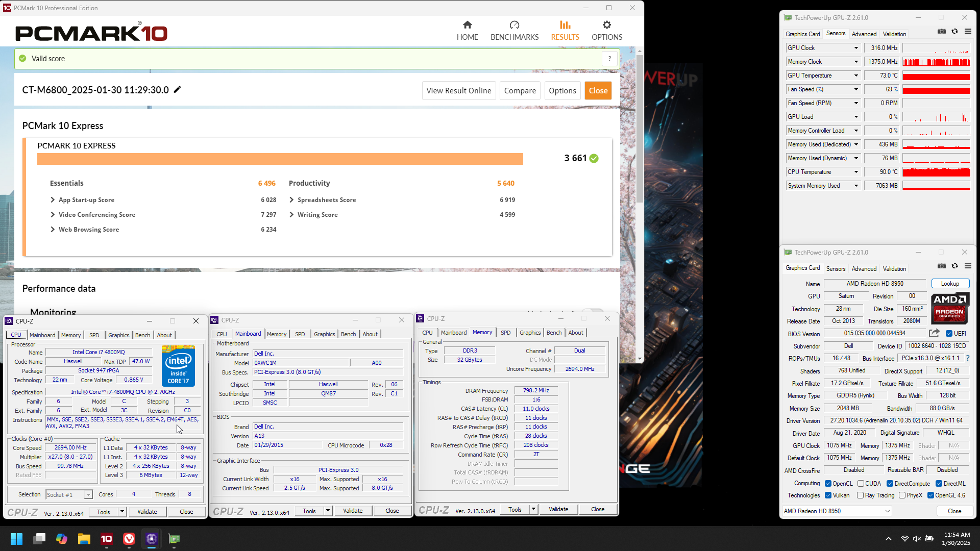
Task: Click the Intel Core i7 logo in CPU-Z
Action: point(178,366)
